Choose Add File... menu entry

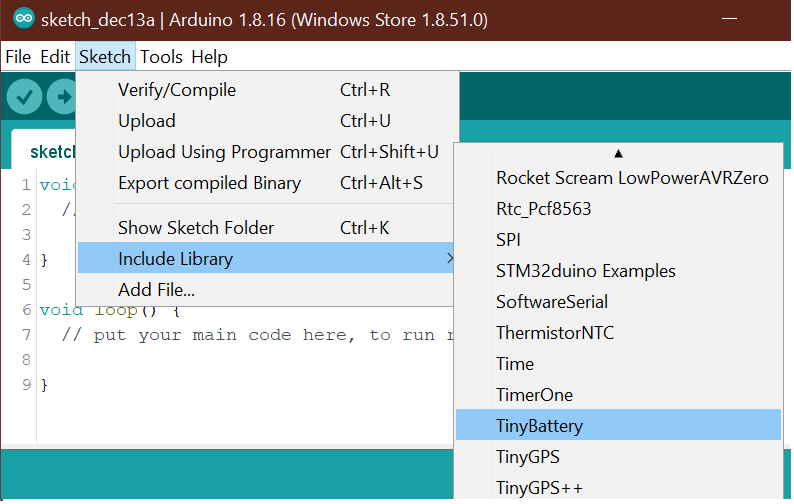coord(265,290)
